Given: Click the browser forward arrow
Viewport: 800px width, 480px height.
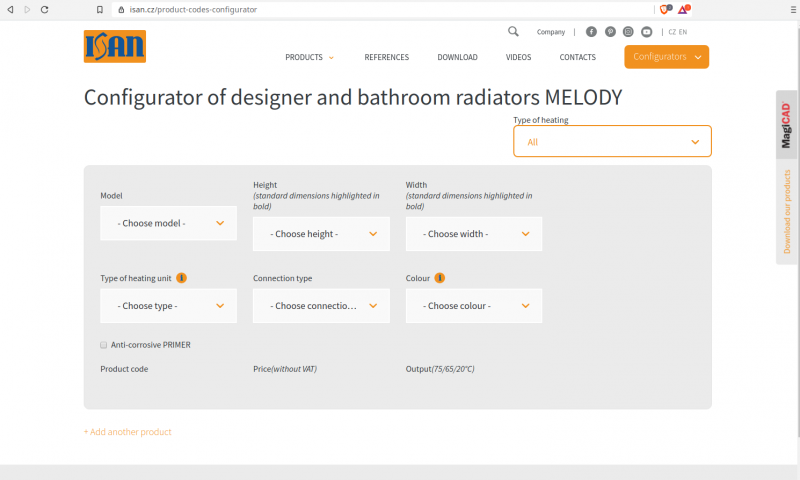Looking at the screenshot, I should point(27,10).
